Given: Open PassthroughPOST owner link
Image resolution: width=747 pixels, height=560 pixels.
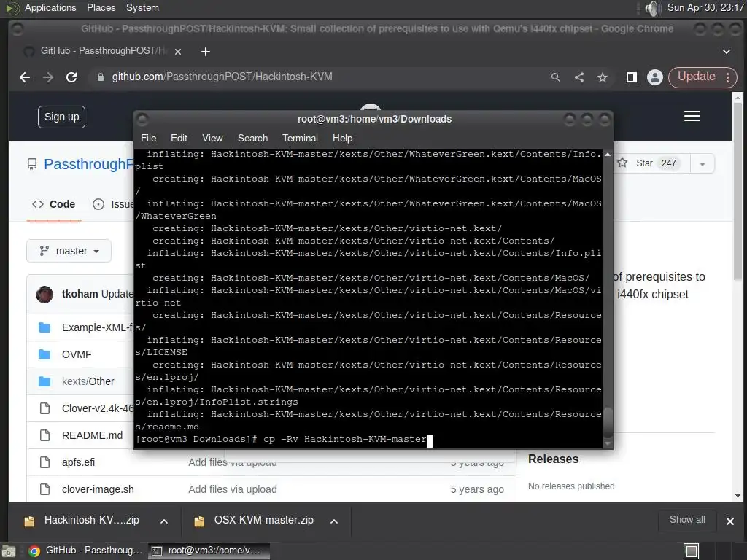Looking at the screenshot, I should [x=88, y=164].
